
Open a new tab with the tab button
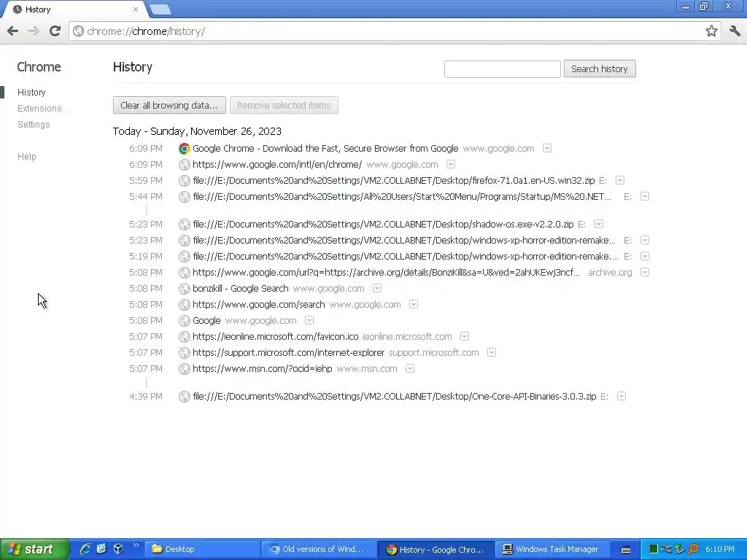point(160,9)
